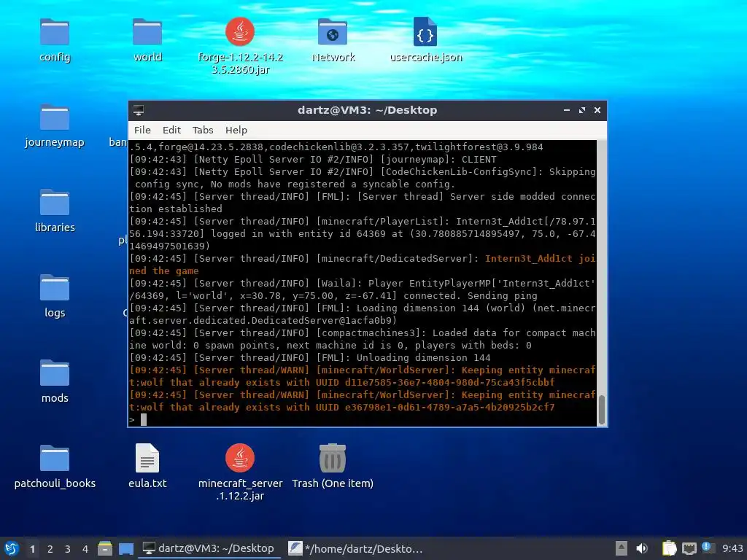Image resolution: width=747 pixels, height=560 pixels.
Task: Open the Help menu in terminal
Action: 236,130
